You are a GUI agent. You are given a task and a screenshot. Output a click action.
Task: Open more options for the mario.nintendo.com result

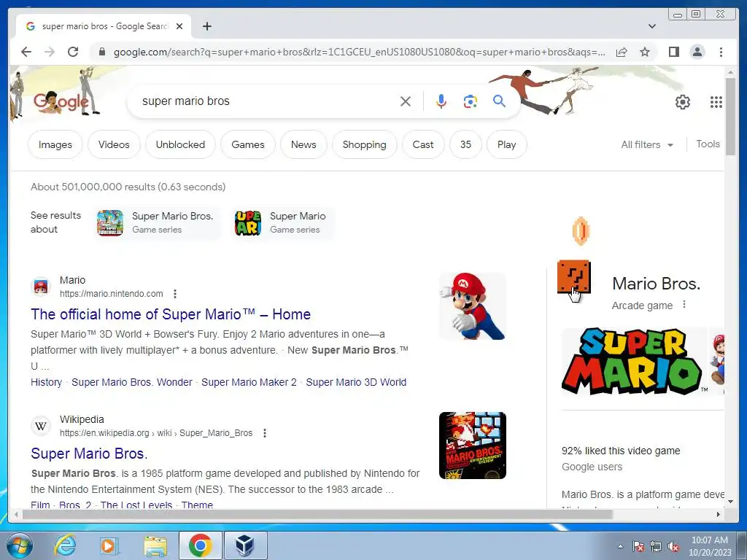point(175,294)
